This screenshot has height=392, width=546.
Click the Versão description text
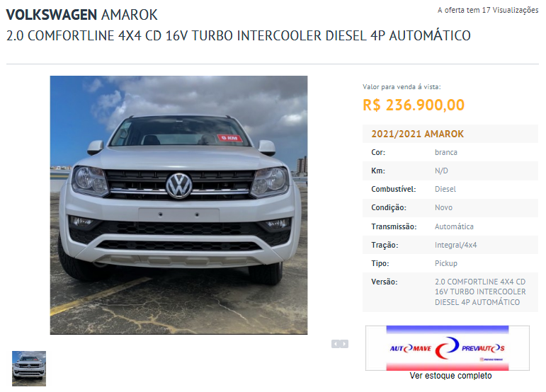(x=480, y=292)
